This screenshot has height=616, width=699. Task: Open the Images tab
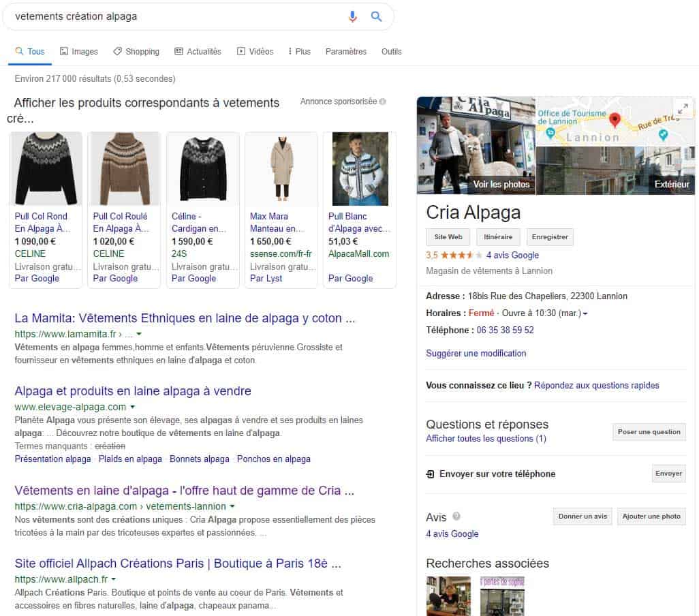pyautogui.click(x=79, y=52)
